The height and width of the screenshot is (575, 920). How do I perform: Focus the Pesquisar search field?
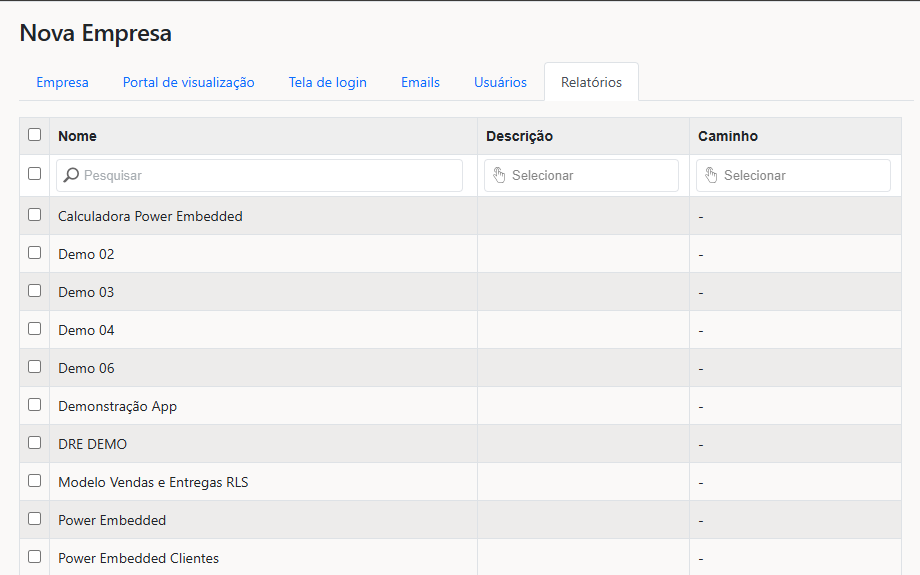(x=270, y=175)
